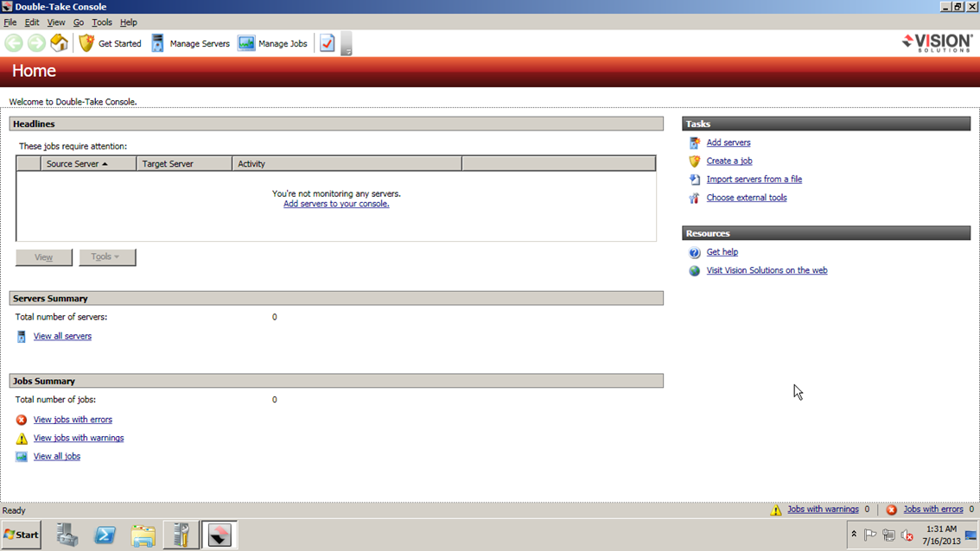Viewport: 980px width, 551px height.
Task: Launch PowerShell from the taskbar
Action: (105, 535)
